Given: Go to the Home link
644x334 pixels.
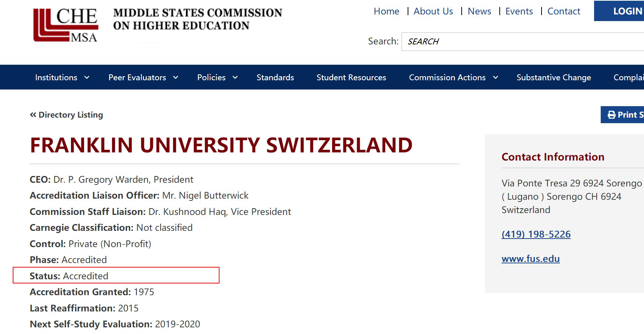Looking at the screenshot, I should pos(386,11).
